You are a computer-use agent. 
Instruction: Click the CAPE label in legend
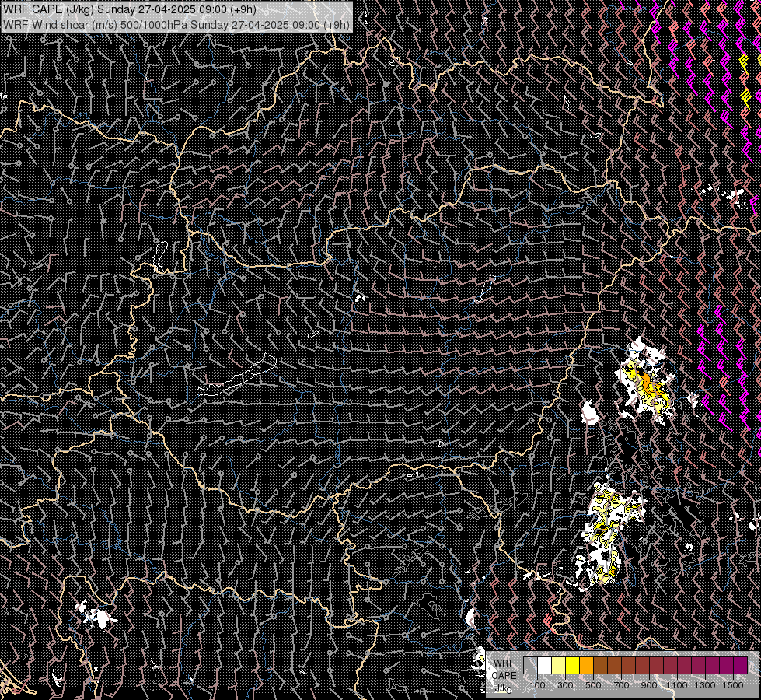click(x=504, y=676)
